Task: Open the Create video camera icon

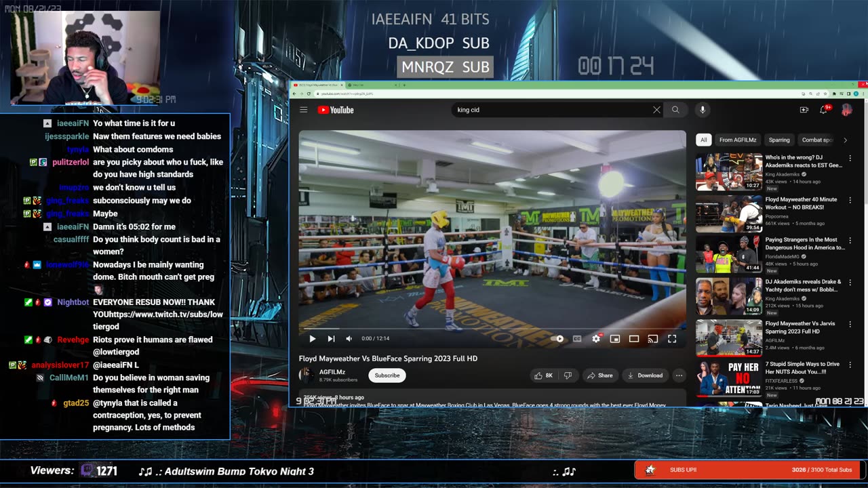Action: (804, 110)
